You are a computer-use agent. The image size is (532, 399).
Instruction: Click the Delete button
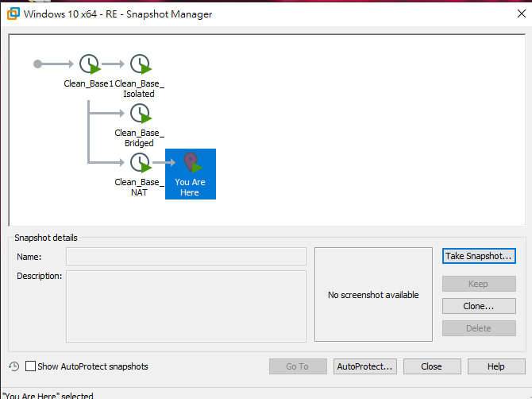(x=479, y=328)
